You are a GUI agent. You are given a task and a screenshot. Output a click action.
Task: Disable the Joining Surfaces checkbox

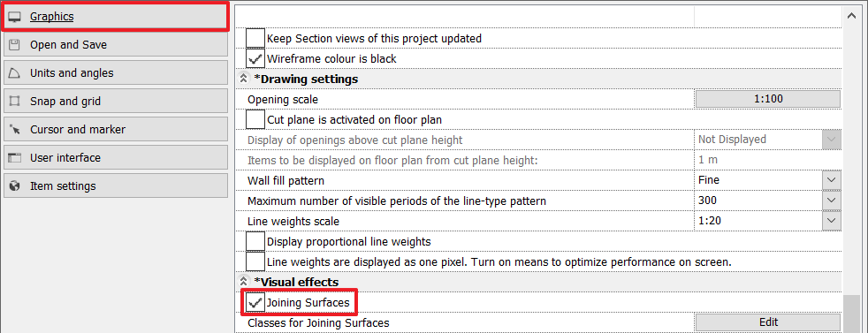coord(255,303)
